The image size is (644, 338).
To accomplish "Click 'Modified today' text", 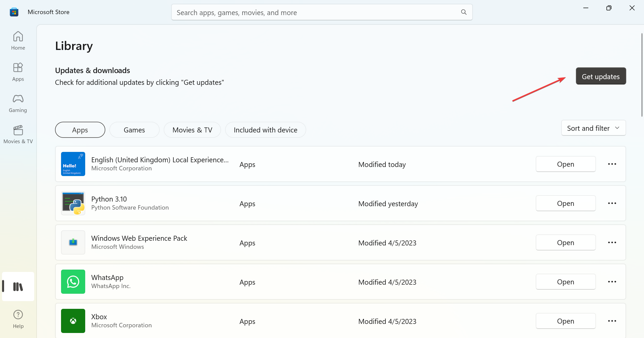I will click(382, 165).
